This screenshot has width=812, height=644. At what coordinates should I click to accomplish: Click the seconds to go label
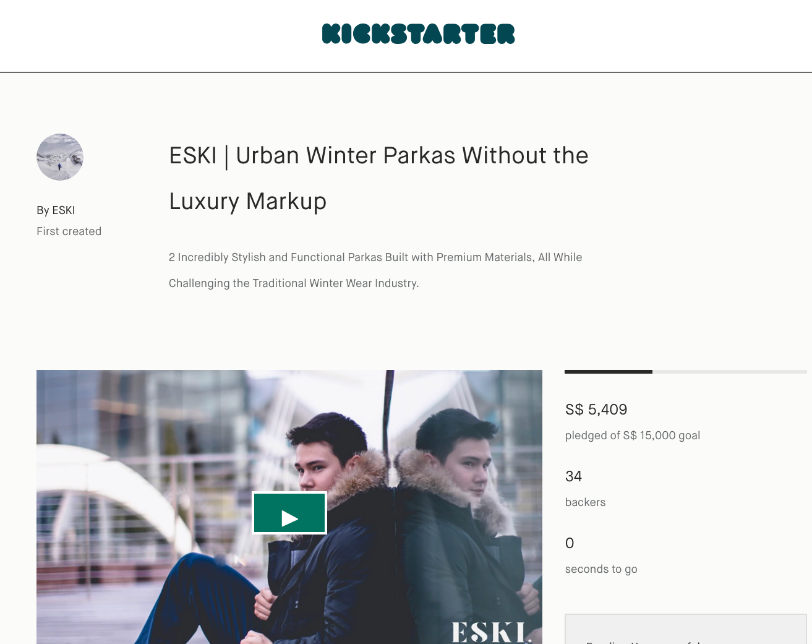tap(601, 569)
